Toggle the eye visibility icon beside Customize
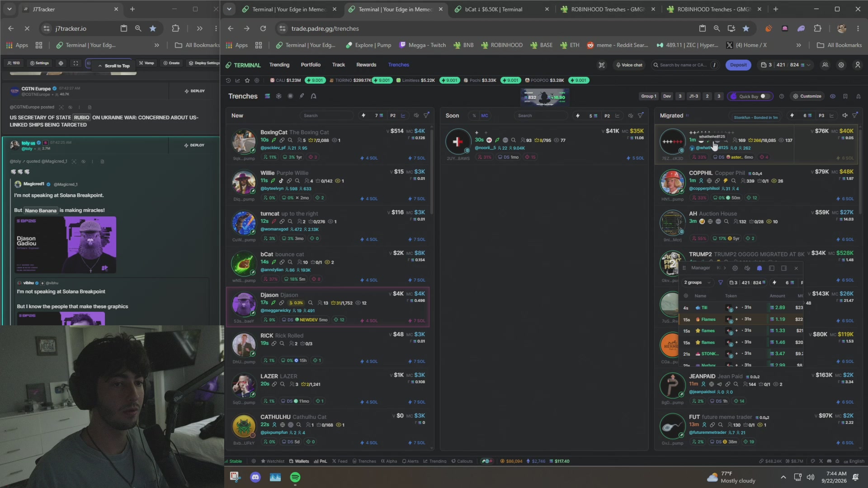This screenshot has width=868, height=488. click(833, 96)
